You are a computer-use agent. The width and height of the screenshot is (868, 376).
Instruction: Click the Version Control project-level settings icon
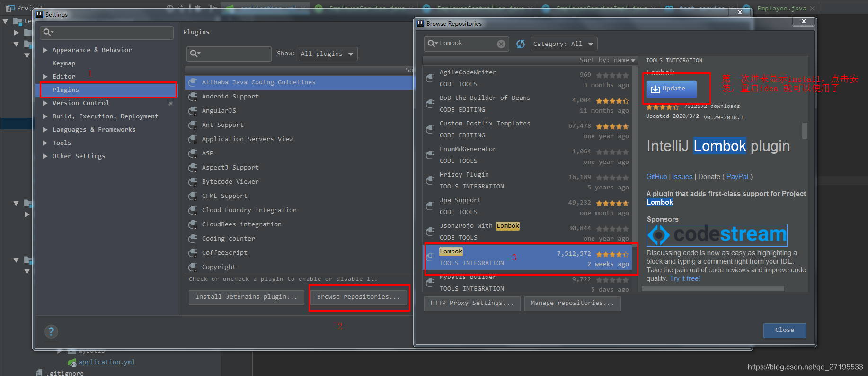[x=171, y=103]
